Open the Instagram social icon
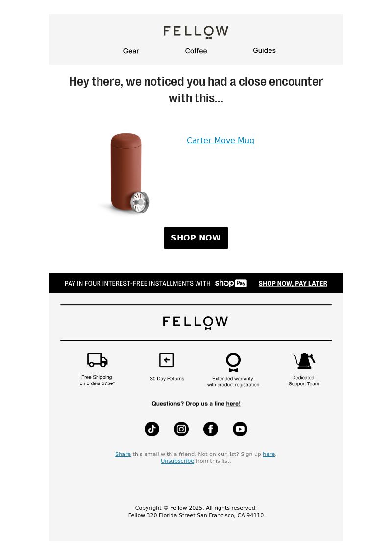 tap(181, 429)
